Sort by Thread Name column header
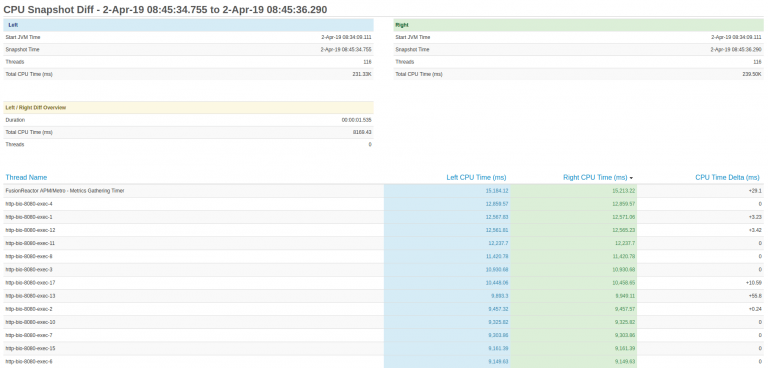The image size is (768, 368). [26, 177]
